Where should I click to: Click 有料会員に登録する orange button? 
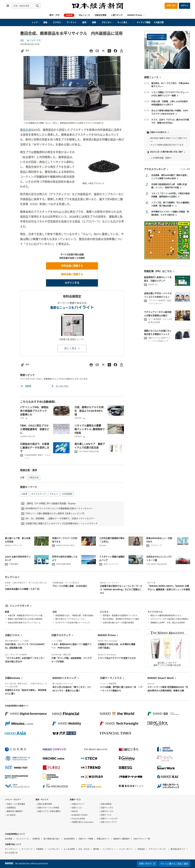point(72,266)
